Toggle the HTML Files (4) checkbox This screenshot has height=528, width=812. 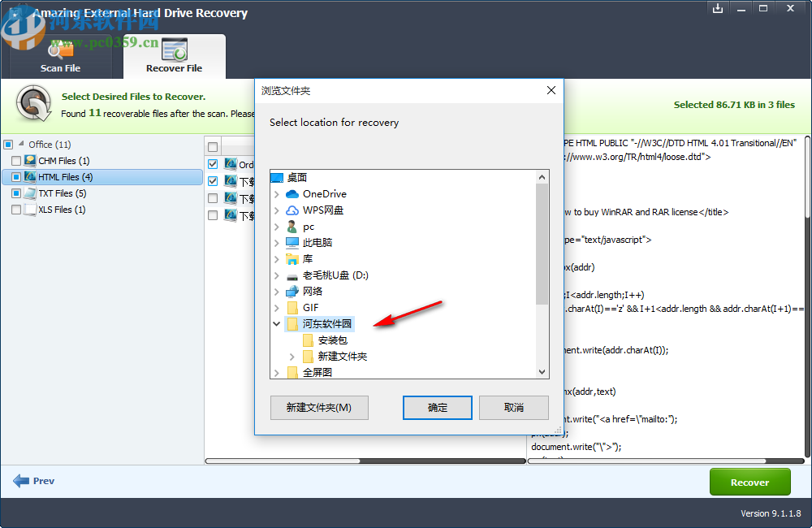[x=16, y=177]
